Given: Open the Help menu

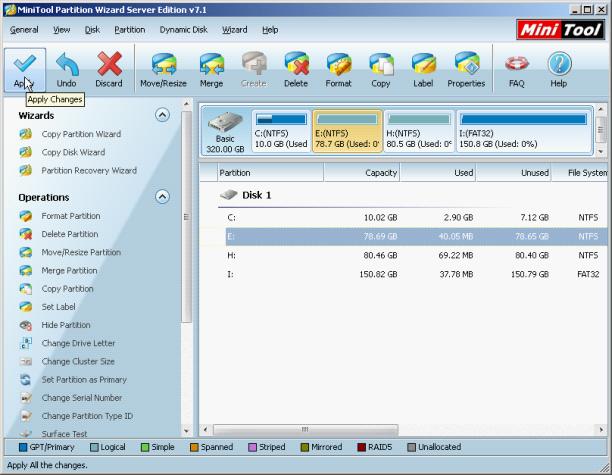Looking at the screenshot, I should tap(270, 30).
